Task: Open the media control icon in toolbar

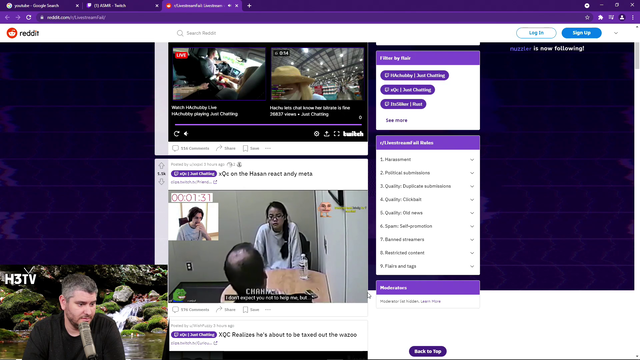Action: pos(611,18)
